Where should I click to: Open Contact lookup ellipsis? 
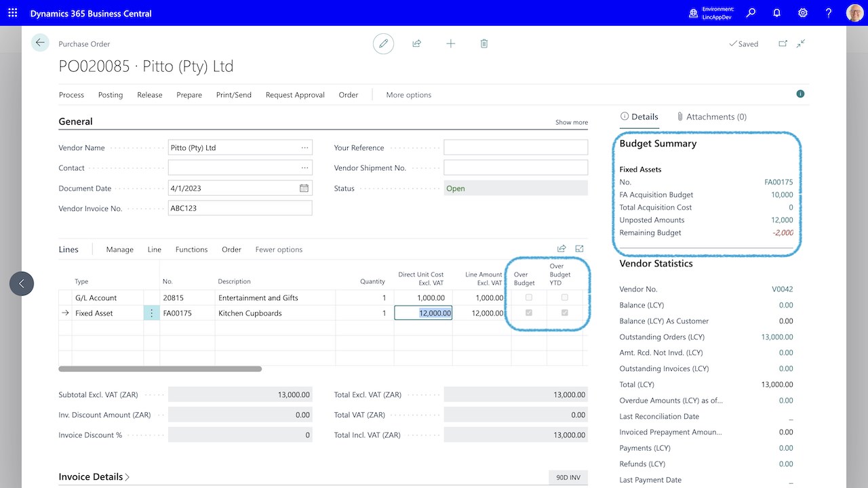click(304, 168)
